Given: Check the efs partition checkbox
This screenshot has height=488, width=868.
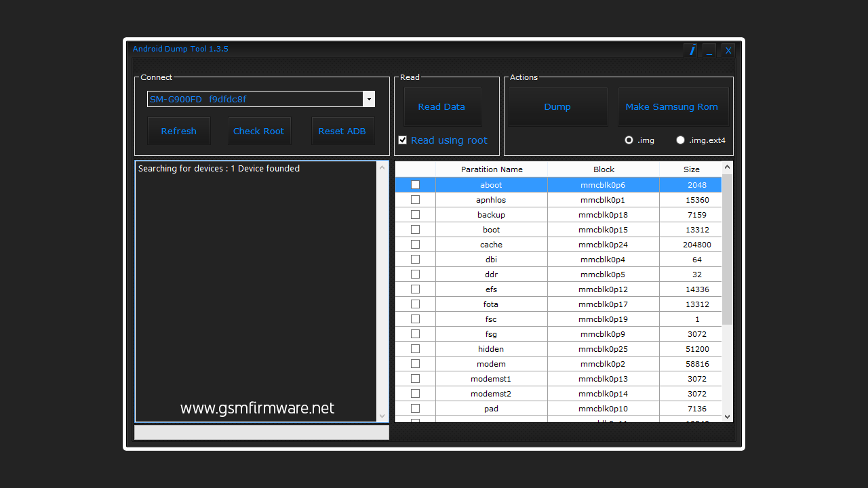Looking at the screenshot, I should (x=415, y=289).
